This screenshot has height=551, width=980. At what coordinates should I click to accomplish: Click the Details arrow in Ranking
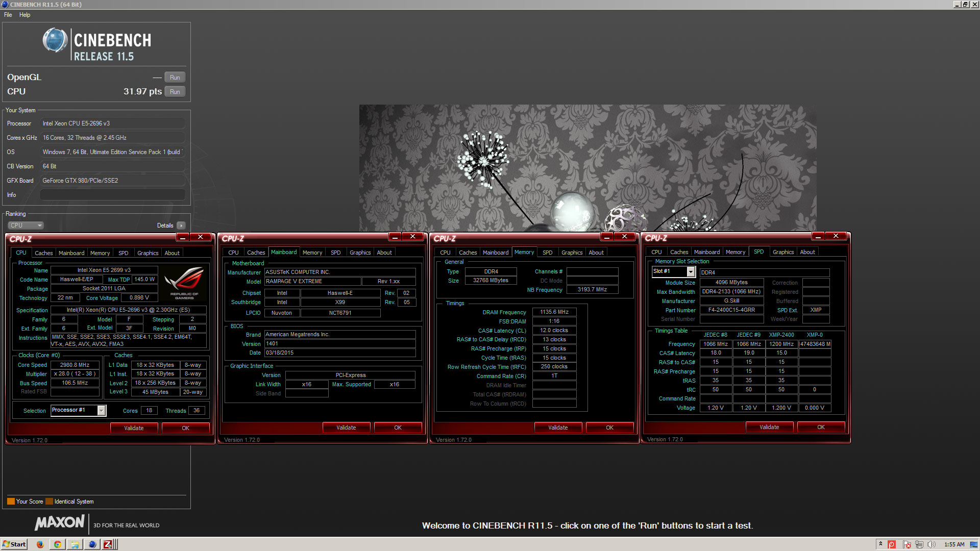tap(181, 226)
